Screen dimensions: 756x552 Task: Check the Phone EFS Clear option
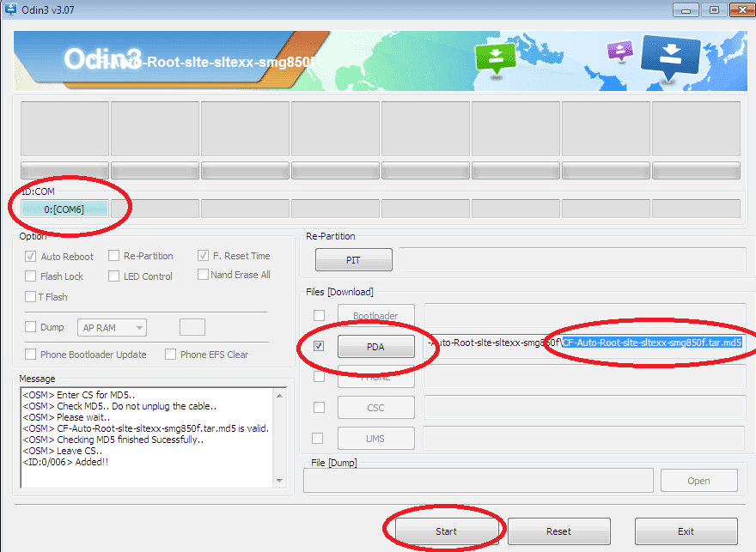coord(170,354)
